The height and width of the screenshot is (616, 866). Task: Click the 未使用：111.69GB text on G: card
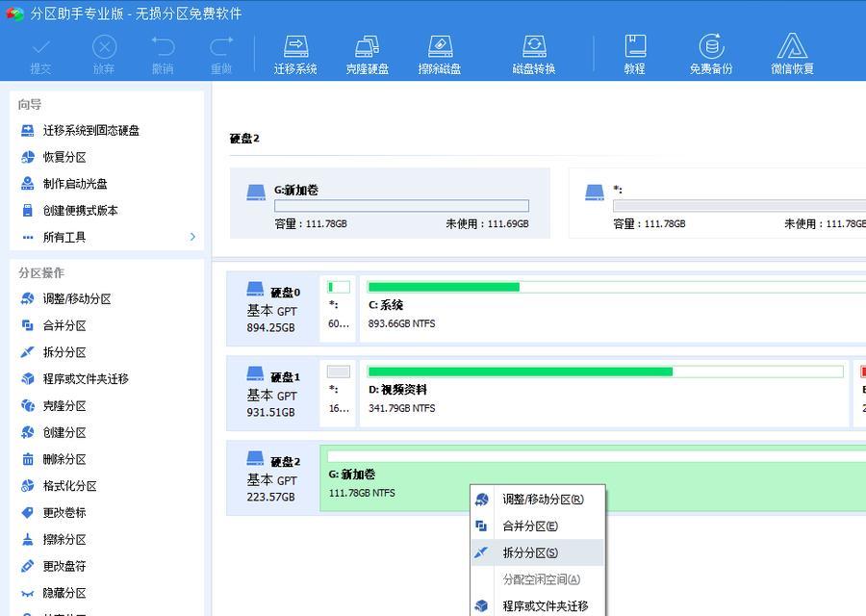point(487,223)
